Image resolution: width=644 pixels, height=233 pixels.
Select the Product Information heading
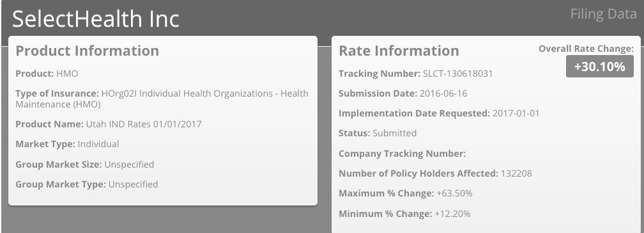(87, 51)
